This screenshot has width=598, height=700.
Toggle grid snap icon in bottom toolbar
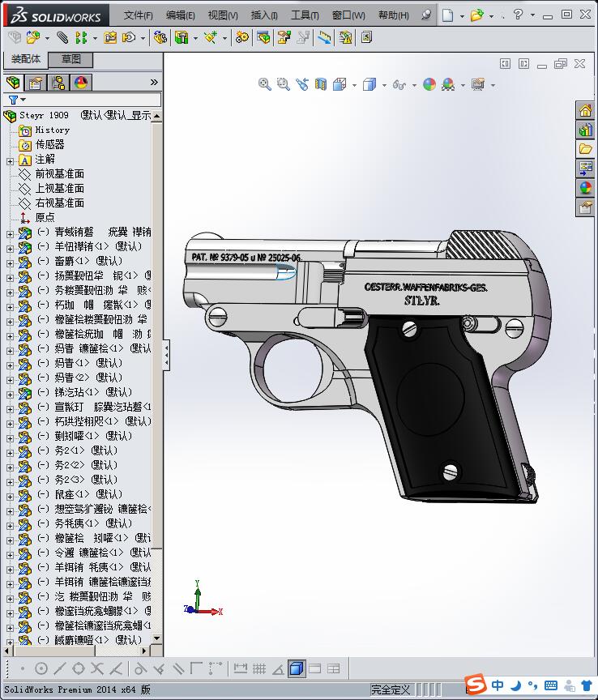[x=259, y=668]
